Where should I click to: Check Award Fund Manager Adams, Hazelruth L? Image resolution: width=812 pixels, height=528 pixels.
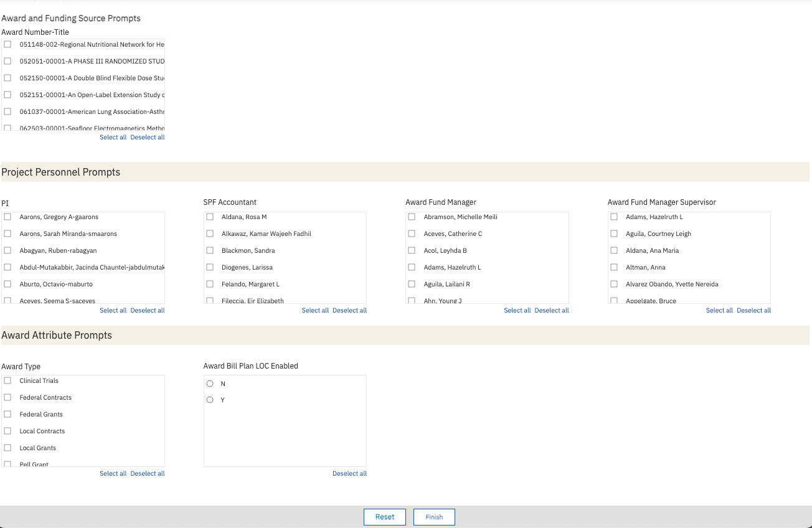(x=412, y=267)
